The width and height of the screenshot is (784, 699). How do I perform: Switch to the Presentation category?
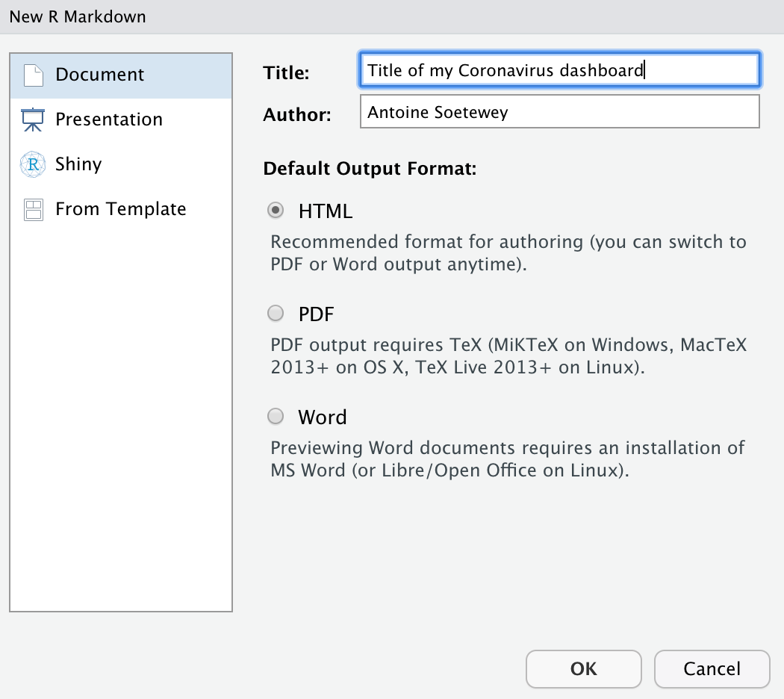[108, 119]
